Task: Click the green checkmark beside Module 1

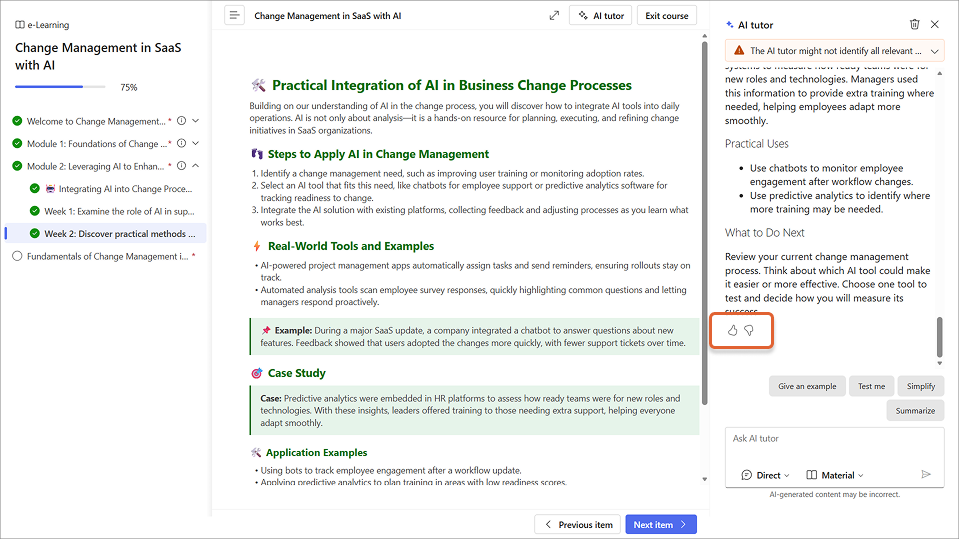Action: click(x=17, y=143)
